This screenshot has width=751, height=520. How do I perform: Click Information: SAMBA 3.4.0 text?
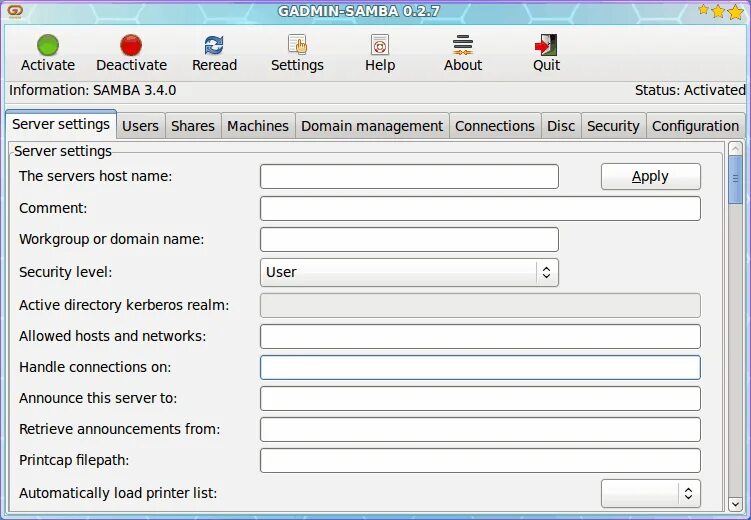[92, 90]
